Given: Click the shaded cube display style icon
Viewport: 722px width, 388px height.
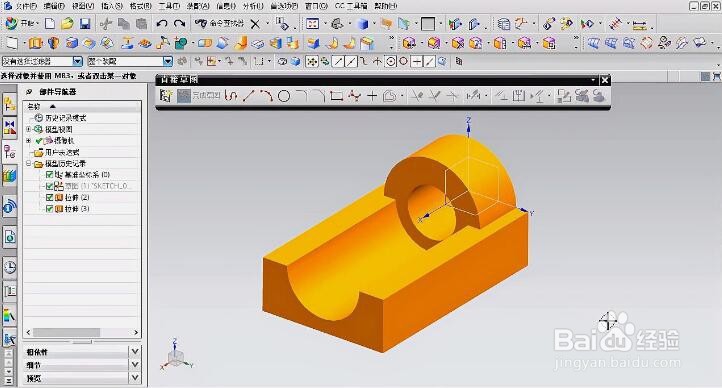Looking at the screenshot, I should click(364, 24).
